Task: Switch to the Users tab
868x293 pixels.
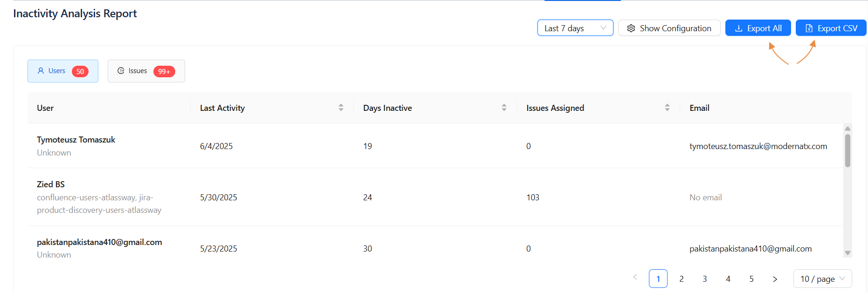Action: click(x=63, y=71)
